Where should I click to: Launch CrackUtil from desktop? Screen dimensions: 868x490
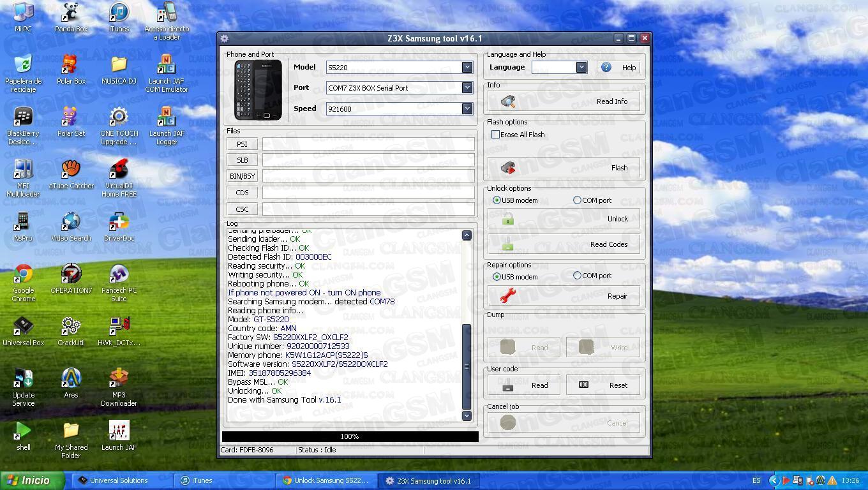pyautogui.click(x=71, y=331)
